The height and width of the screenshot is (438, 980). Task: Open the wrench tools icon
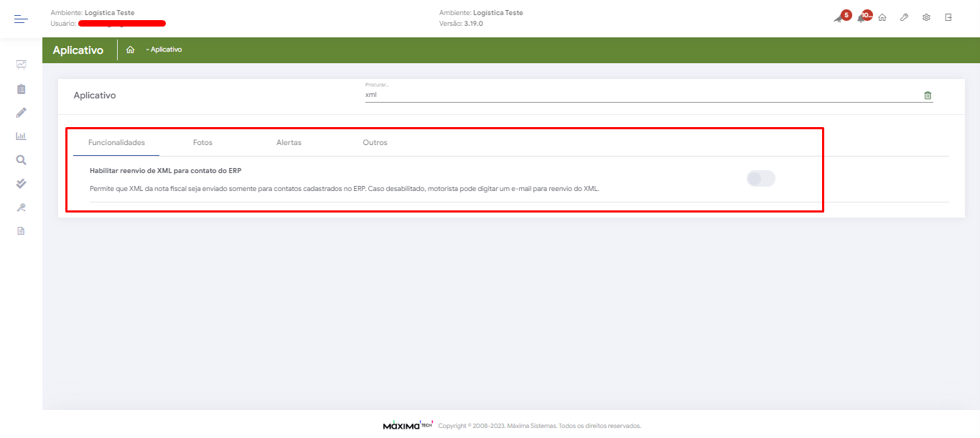click(905, 18)
